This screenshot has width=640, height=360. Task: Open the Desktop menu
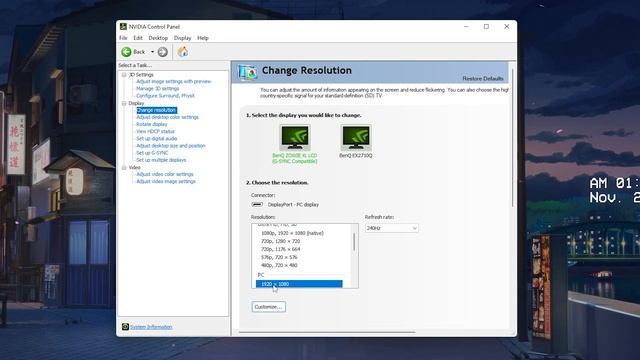[x=158, y=38]
